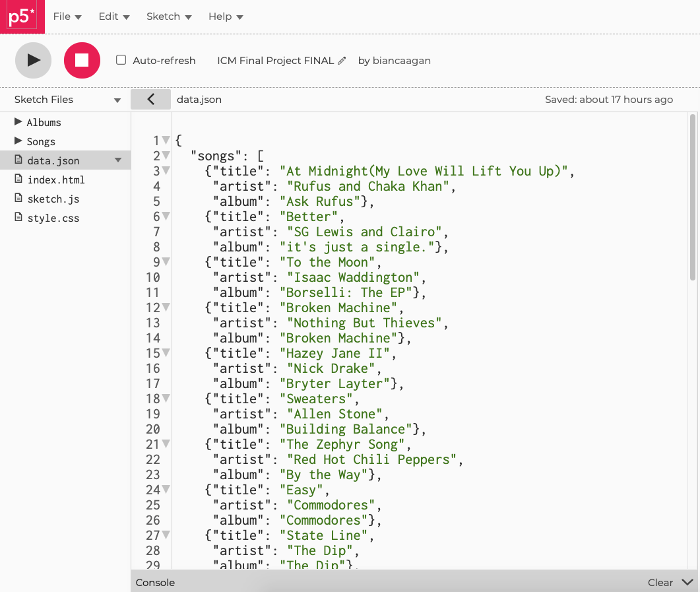
Task: Open the Sketch menu
Action: point(168,16)
